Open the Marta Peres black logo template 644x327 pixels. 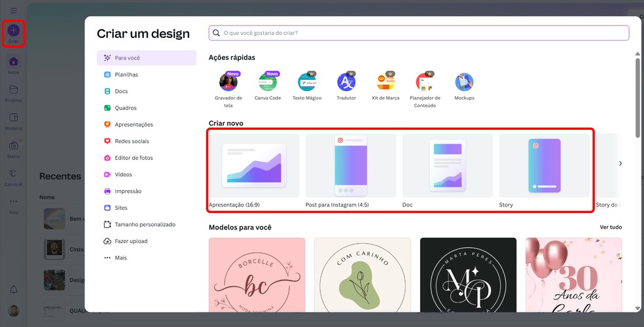468,275
